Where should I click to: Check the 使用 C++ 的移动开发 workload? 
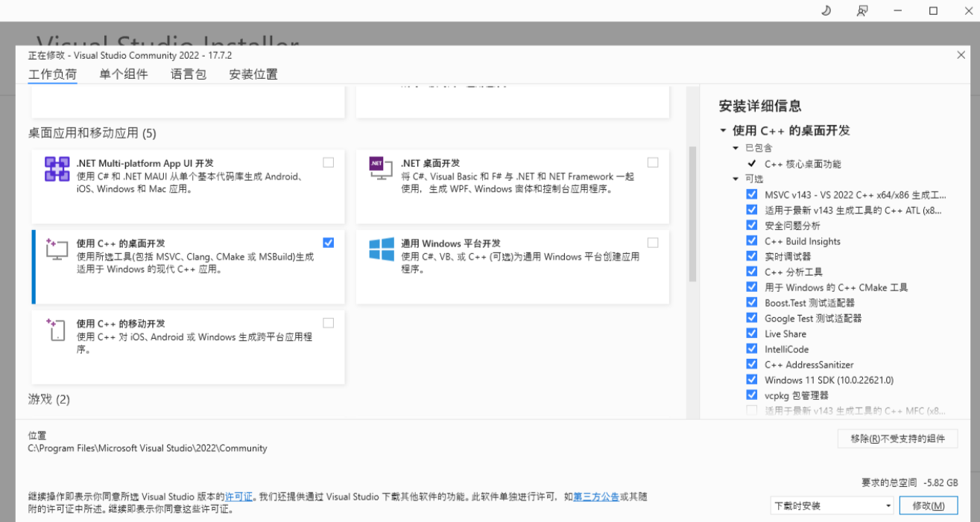click(329, 323)
